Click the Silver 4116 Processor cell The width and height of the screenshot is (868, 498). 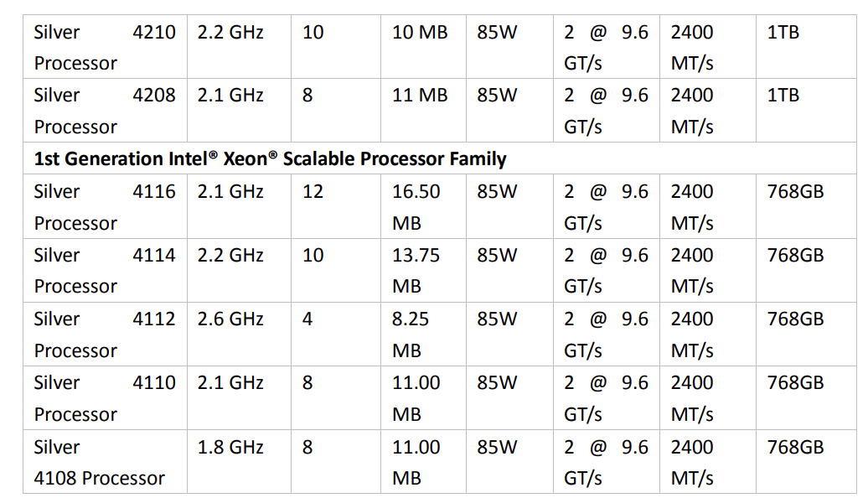105,207
